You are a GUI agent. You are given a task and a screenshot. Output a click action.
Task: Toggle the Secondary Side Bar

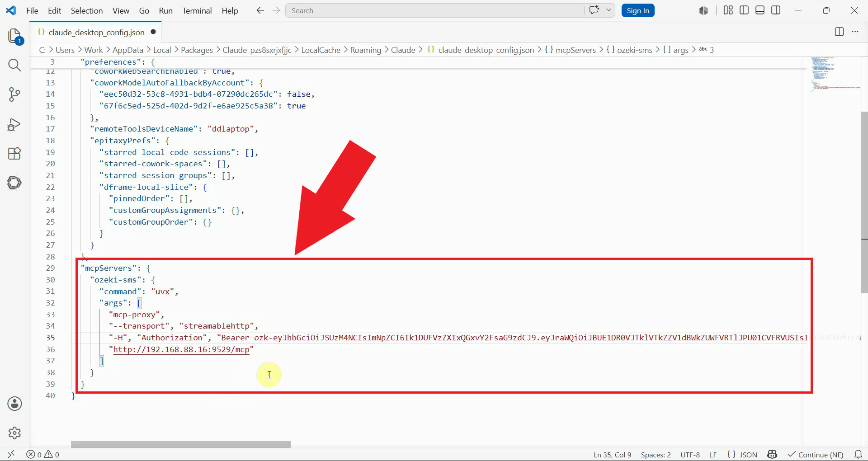pos(776,10)
